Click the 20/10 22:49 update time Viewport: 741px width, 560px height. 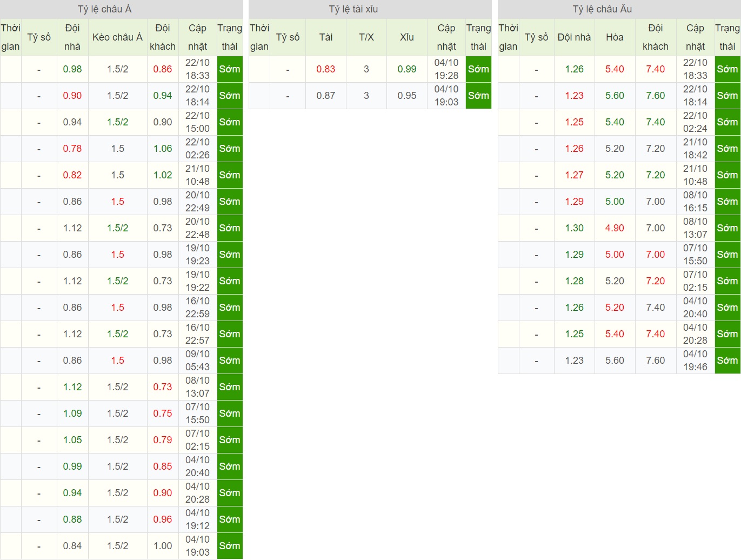pyautogui.click(x=197, y=202)
